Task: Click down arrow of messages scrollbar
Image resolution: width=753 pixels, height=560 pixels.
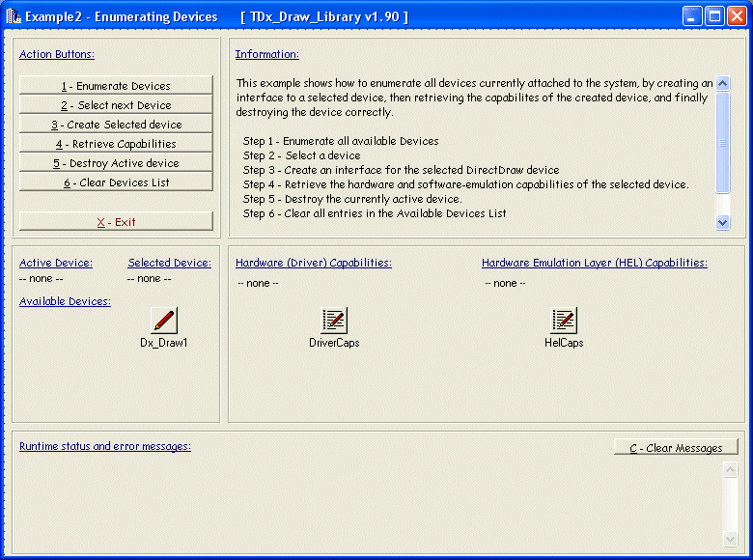Action: pos(730,539)
